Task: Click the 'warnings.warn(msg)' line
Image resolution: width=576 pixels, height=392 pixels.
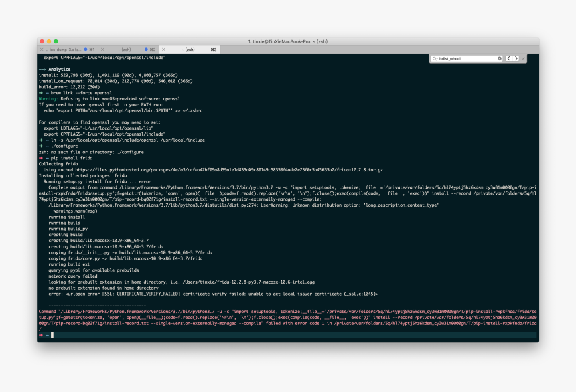Action: pyautogui.click(x=75, y=211)
